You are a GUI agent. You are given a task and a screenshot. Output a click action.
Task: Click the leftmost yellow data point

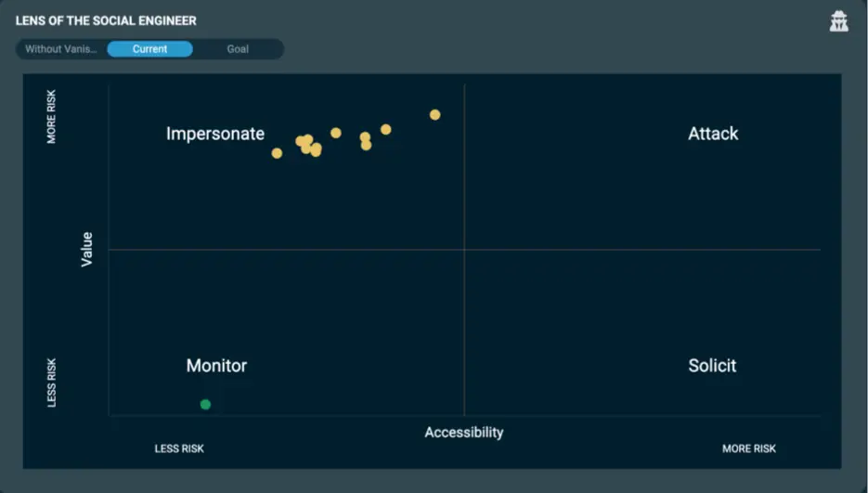tap(277, 153)
